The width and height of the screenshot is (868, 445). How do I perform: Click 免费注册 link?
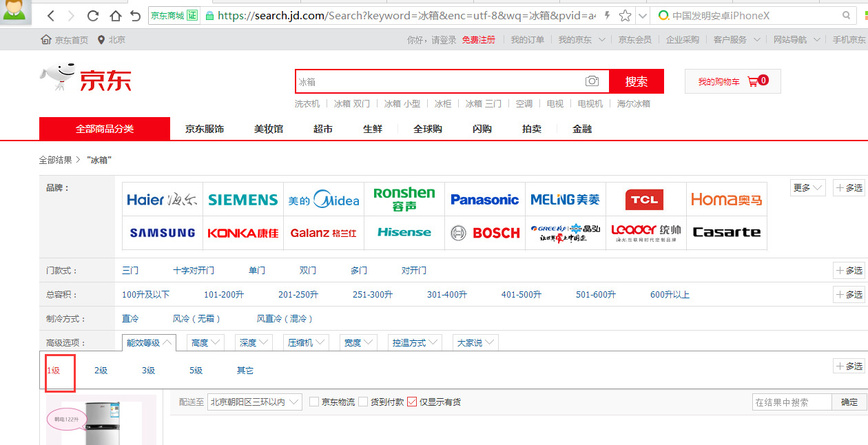tap(479, 40)
